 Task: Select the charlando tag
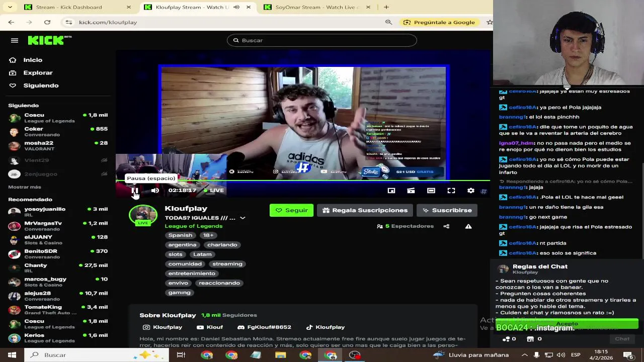(x=222, y=245)
